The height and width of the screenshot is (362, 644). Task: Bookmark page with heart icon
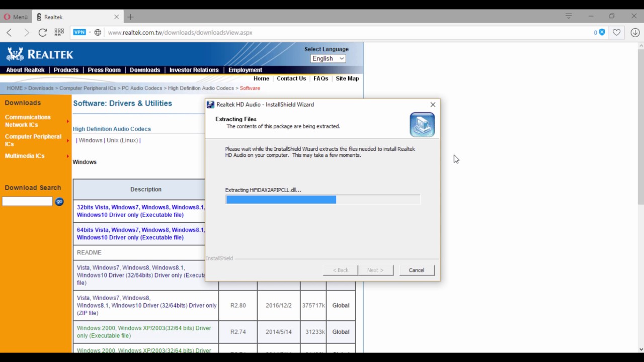click(617, 33)
